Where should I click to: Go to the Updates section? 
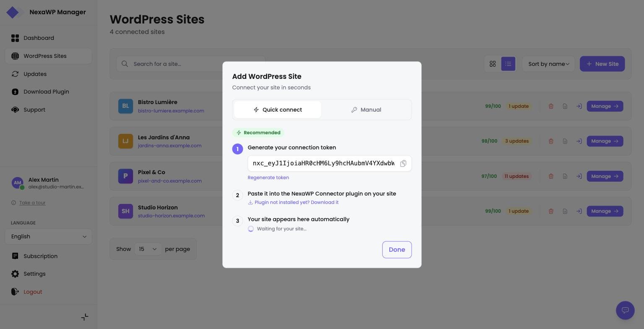click(x=48, y=74)
